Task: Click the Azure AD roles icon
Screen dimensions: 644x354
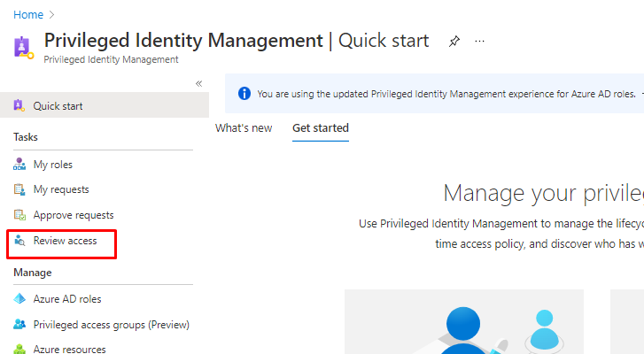Action: tap(19, 299)
